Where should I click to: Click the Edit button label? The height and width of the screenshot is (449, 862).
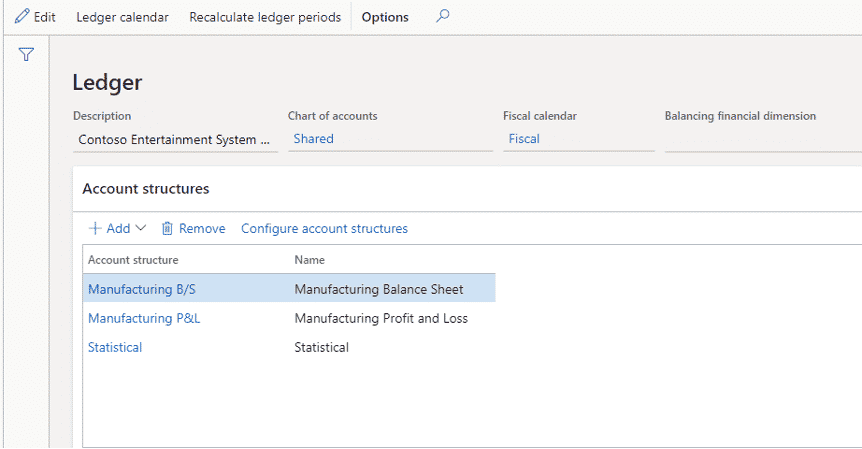pyautogui.click(x=45, y=17)
